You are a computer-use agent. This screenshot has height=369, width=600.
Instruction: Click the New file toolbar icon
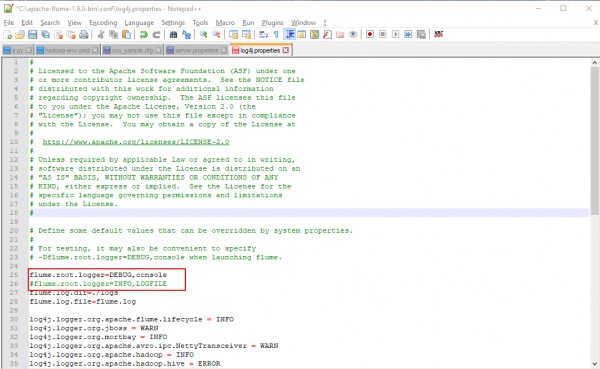[x=7, y=35]
